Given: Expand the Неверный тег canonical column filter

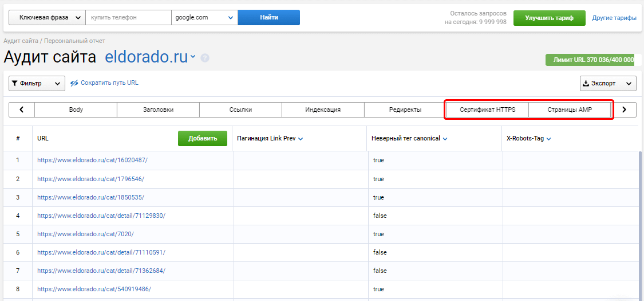Looking at the screenshot, I should coord(445,139).
